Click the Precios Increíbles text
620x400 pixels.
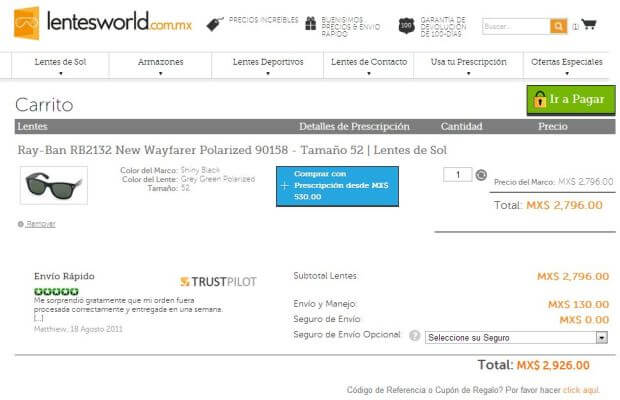[x=264, y=20]
